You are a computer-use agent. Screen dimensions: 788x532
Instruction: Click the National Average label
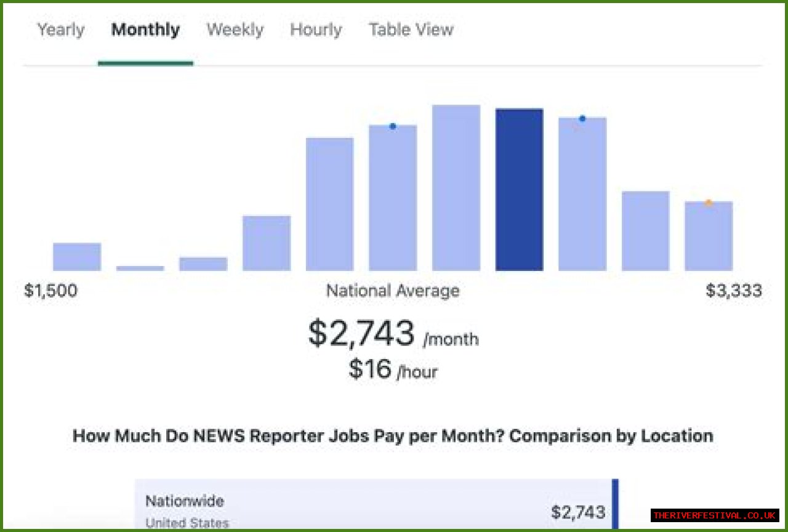tap(393, 291)
